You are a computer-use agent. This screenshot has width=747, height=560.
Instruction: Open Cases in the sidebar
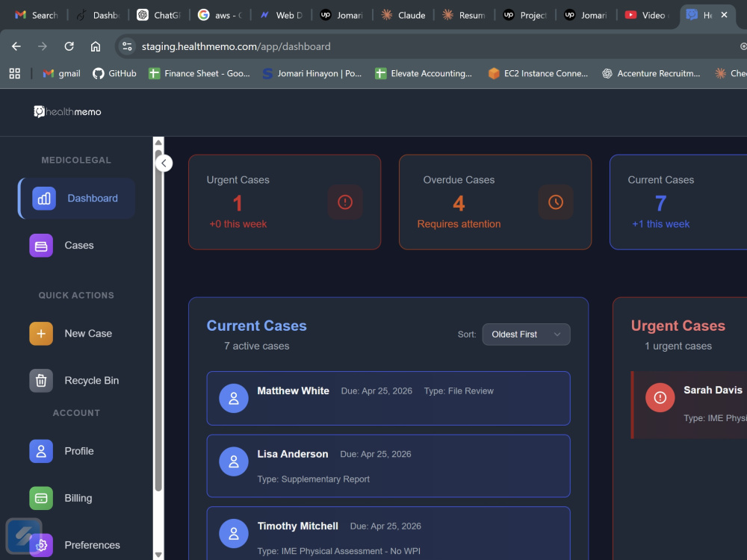point(77,245)
